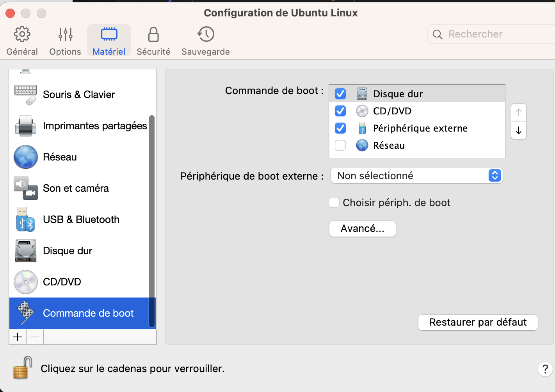Viewport: 555px width, 392px height.
Task: Uncheck the CD/DVD boot checkbox
Action: tap(340, 111)
